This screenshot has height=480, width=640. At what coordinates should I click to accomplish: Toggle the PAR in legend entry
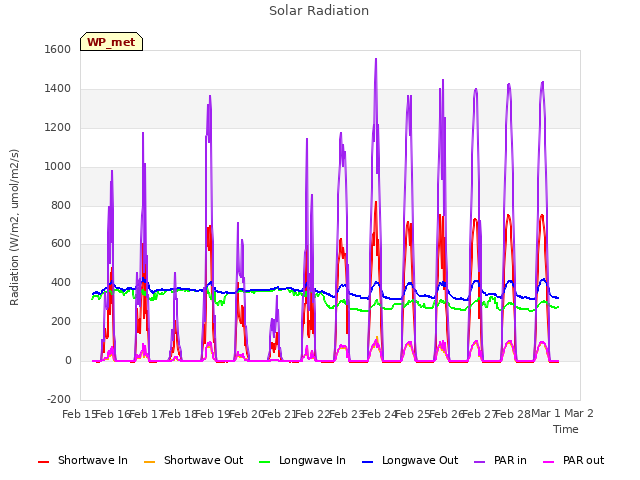click(x=500, y=460)
